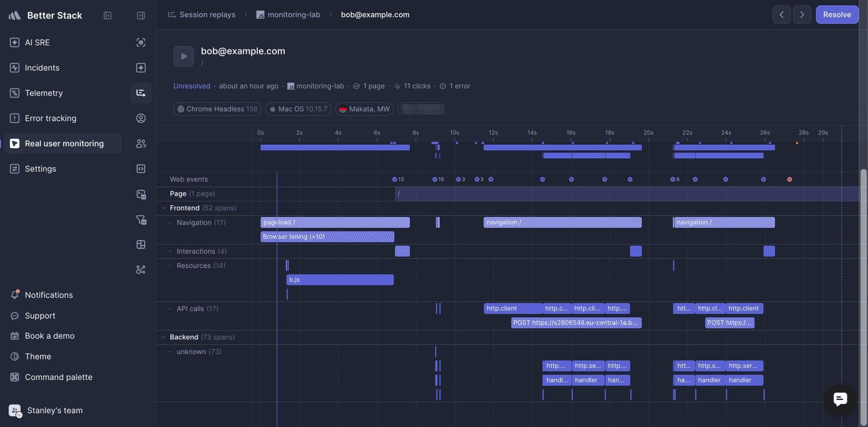Open the dashboard grid icon in the rail
868x427 pixels.
(x=141, y=244)
